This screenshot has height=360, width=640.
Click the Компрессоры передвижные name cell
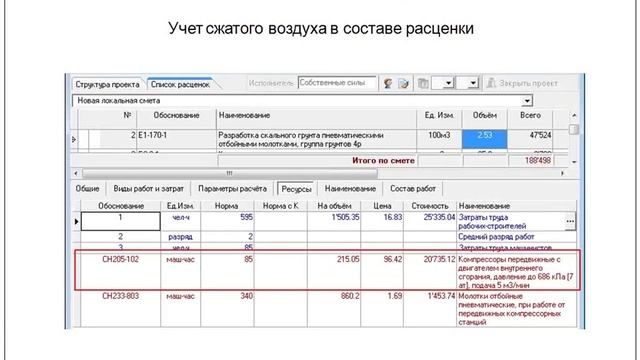click(x=517, y=272)
